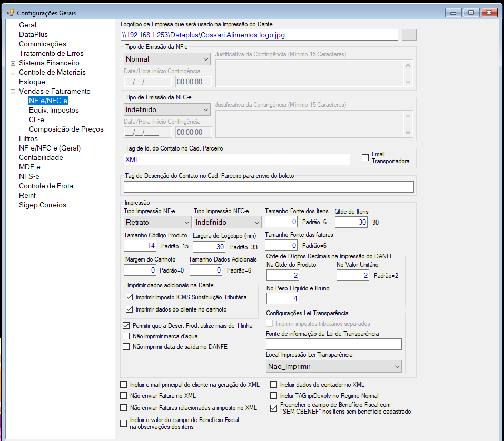Click the logo file browse button
The width and height of the screenshot is (504, 441).
pos(409,35)
